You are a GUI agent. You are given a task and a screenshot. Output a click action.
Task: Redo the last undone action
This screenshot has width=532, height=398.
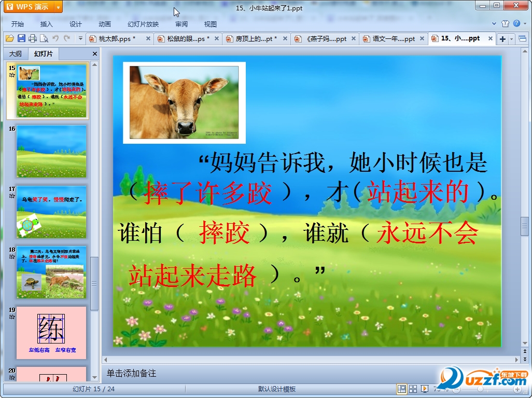click(x=67, y=38)
